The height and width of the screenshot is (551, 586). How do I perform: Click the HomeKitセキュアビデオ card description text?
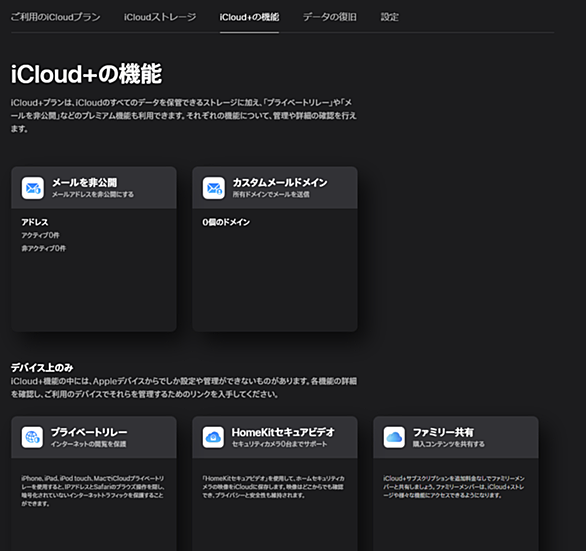tap(274, 487)
